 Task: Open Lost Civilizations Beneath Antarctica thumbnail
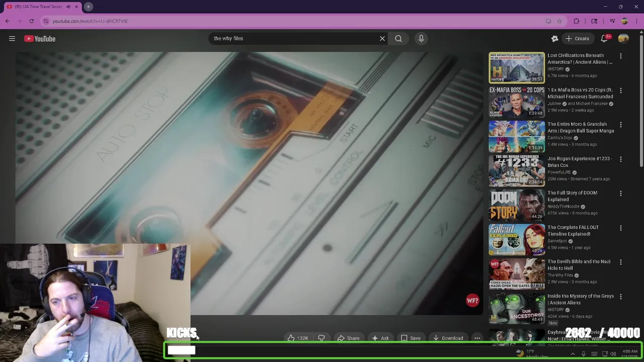pos(517,67)
